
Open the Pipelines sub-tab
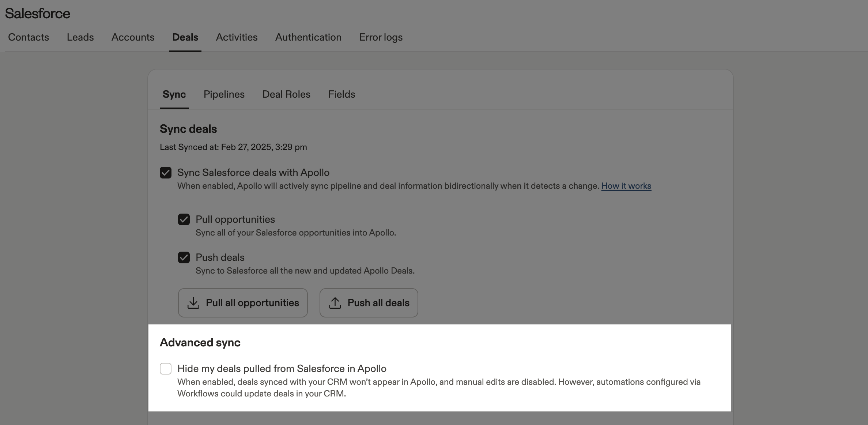coord(224,94)
